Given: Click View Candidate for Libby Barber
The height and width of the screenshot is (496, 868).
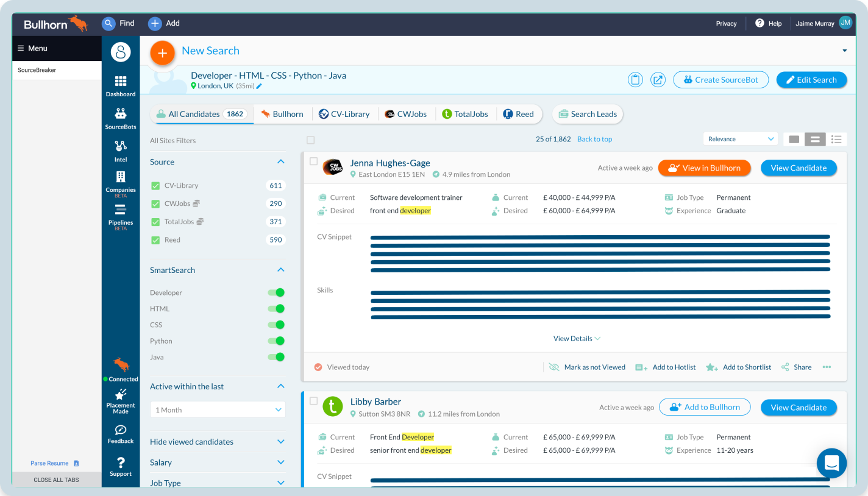Looking at the screenshot, I should pos(799,408).
